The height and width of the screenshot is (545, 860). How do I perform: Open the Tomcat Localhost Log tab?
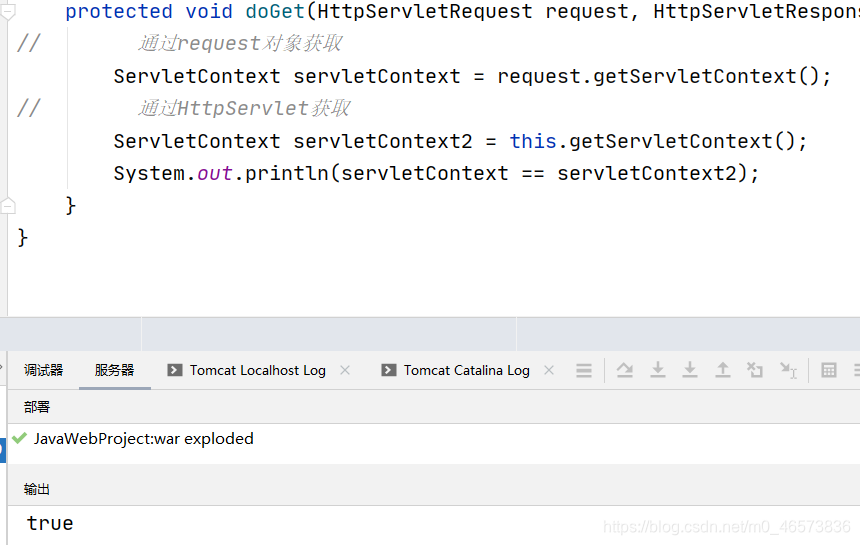point(258,371)
